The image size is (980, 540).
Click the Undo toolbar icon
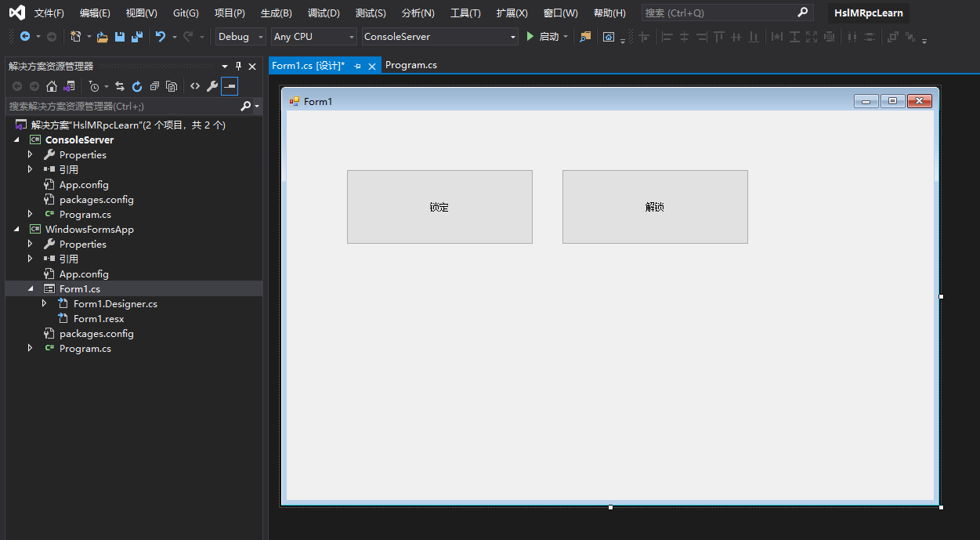(x=161, y=36)
